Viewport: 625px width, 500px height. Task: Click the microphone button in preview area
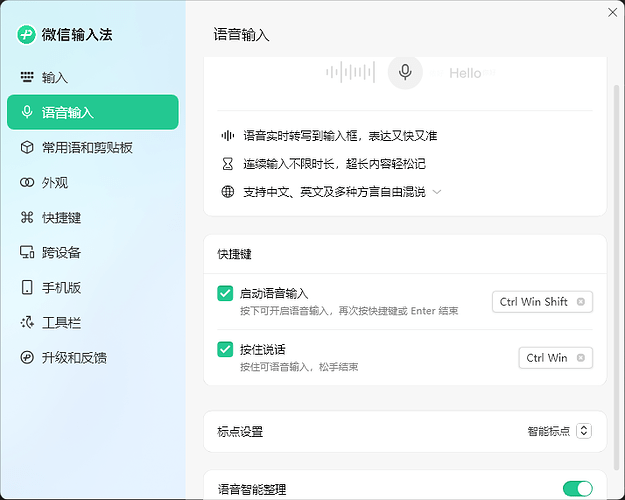[x=405, y=72]
